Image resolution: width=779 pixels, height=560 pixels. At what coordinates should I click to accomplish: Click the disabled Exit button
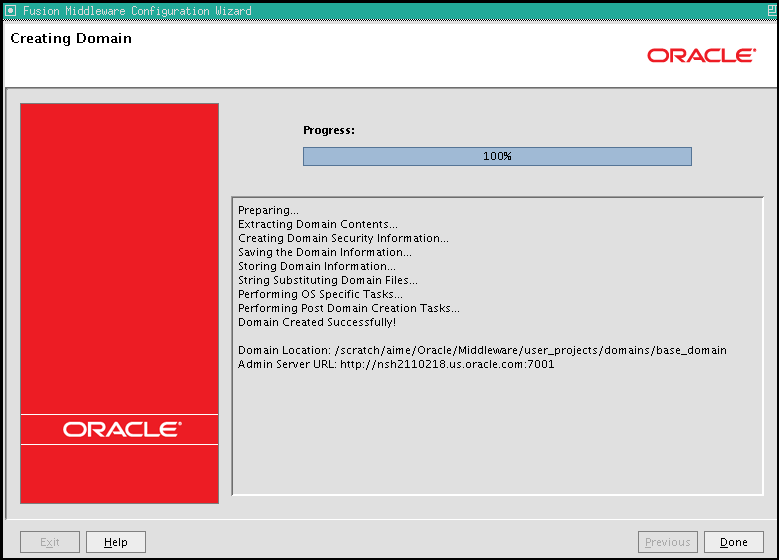tap(50, 542)
